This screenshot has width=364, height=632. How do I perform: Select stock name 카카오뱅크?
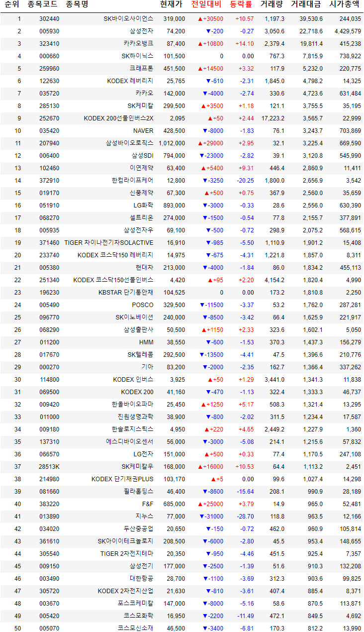pos(138,44)
